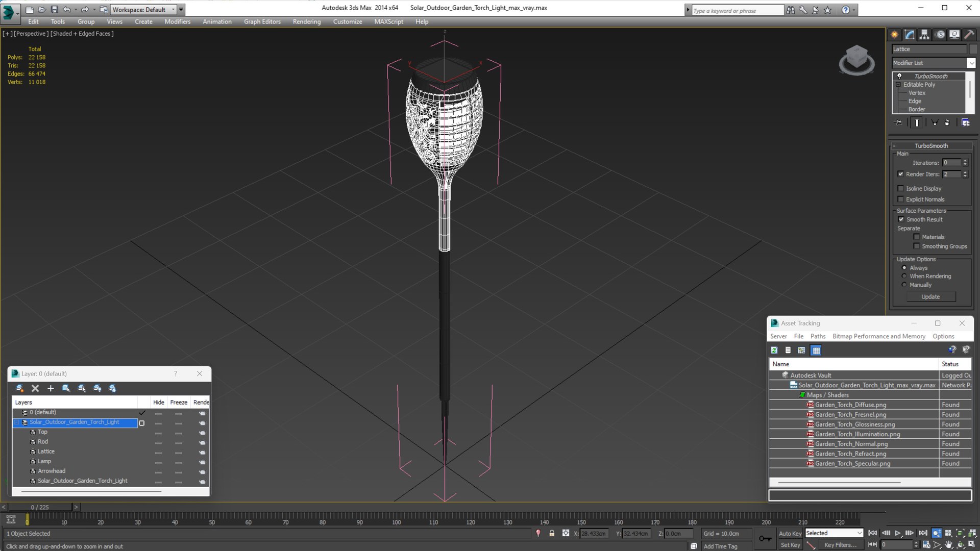Click the Lattice object color swatch
Screen dimensions: 980x551
click(x=973, y=49)
